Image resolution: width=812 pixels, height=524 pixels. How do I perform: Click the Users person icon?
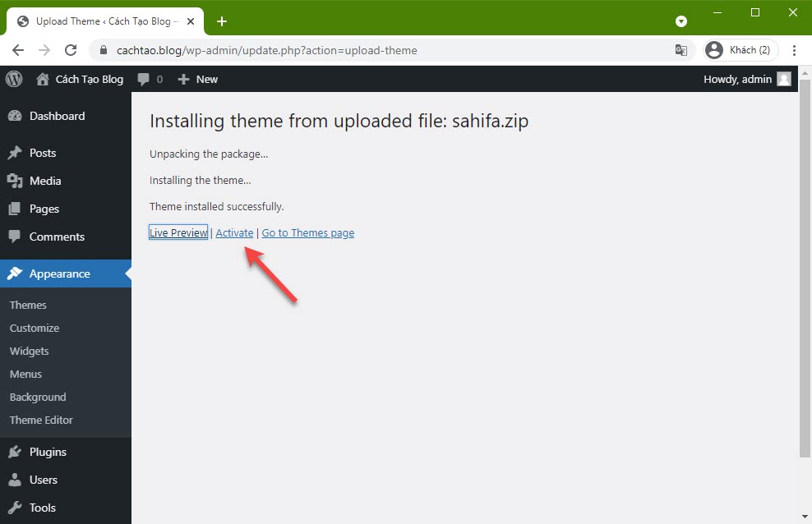pyautogui.click(x=15, y=480)
